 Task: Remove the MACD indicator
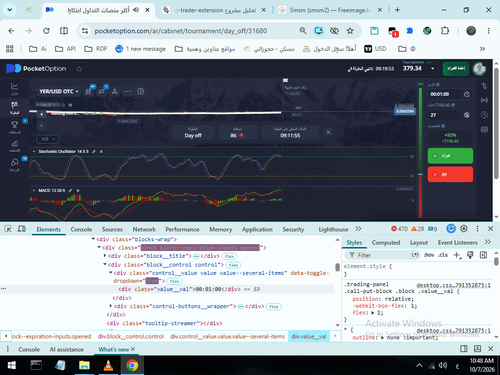[78, 191]
